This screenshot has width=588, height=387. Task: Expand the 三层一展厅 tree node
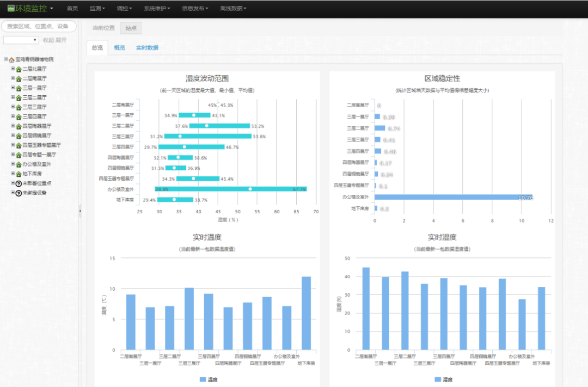[13, 88]
